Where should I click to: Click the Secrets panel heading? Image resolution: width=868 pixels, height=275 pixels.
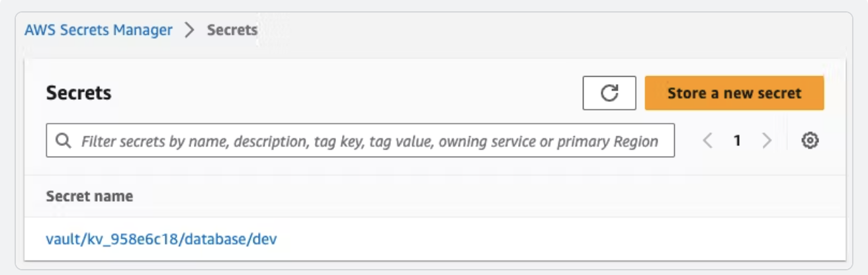[x=79, y=93]
